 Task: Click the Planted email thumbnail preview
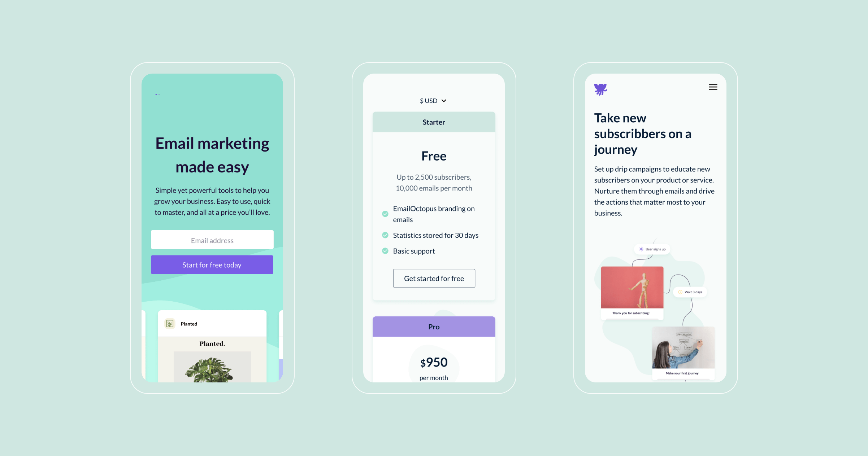coord(211,350)
